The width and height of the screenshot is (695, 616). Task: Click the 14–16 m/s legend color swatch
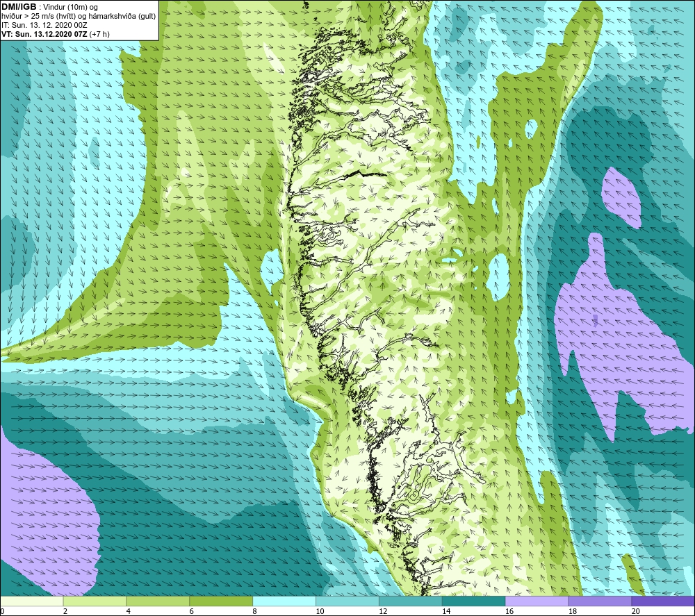point(474,601)
